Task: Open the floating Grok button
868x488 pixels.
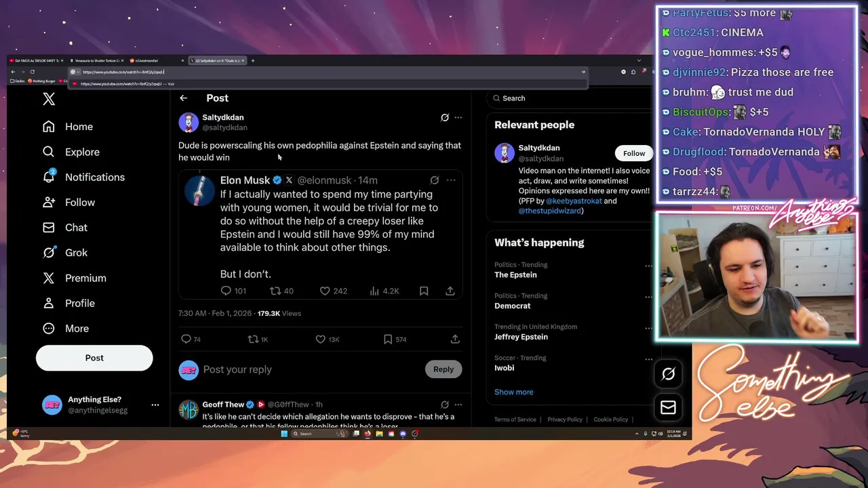Action: 668,373
